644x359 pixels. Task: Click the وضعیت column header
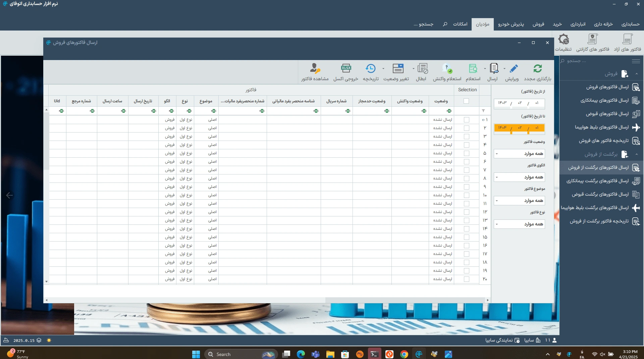click(441, 101)
